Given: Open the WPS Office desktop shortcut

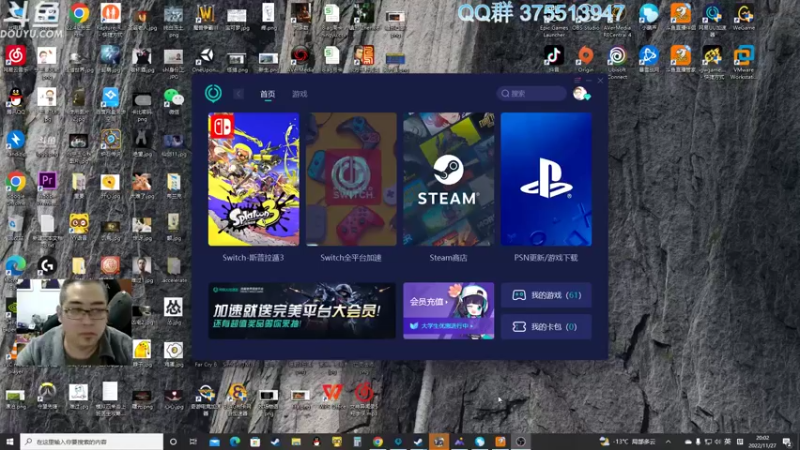Looking at the screenshot, I should coord(332,395).
